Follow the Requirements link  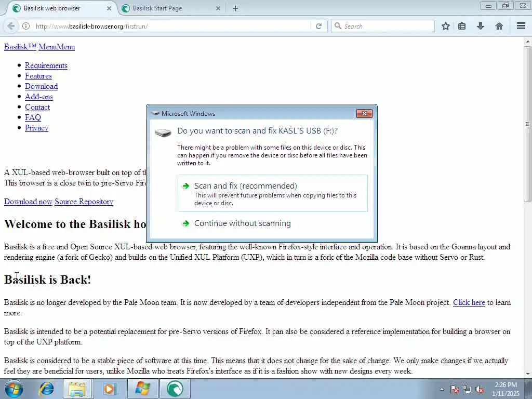tap(46, 65)
